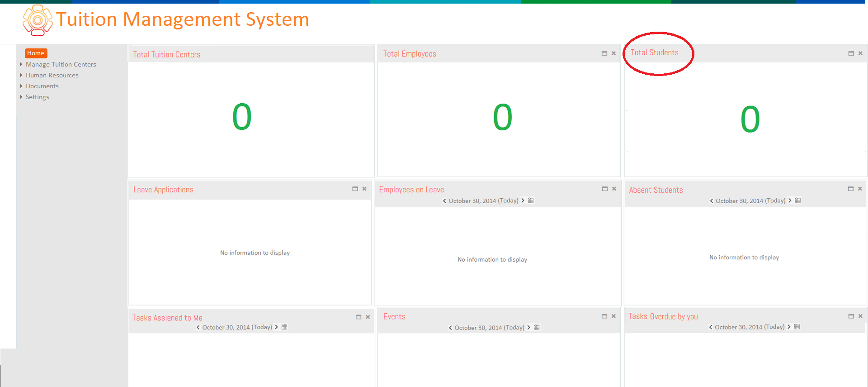Close the Leave Applications panel
Viewport: 868px width, 387px height.
pyautogui.click(x=364, y=189)
